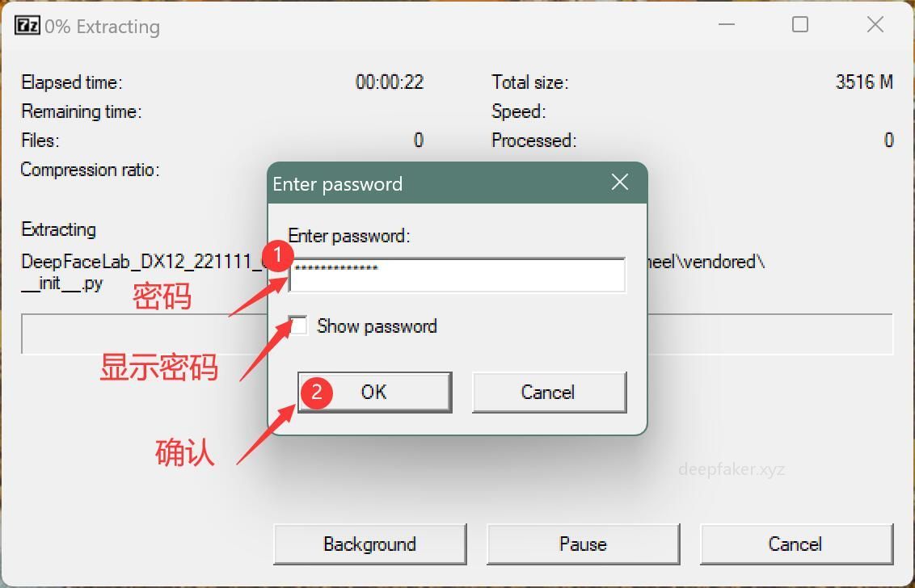Image resolution: width=915 pixels, height=588 pixels.
Task: Confirm the password with OK button
Action: (x=374, y=392)
